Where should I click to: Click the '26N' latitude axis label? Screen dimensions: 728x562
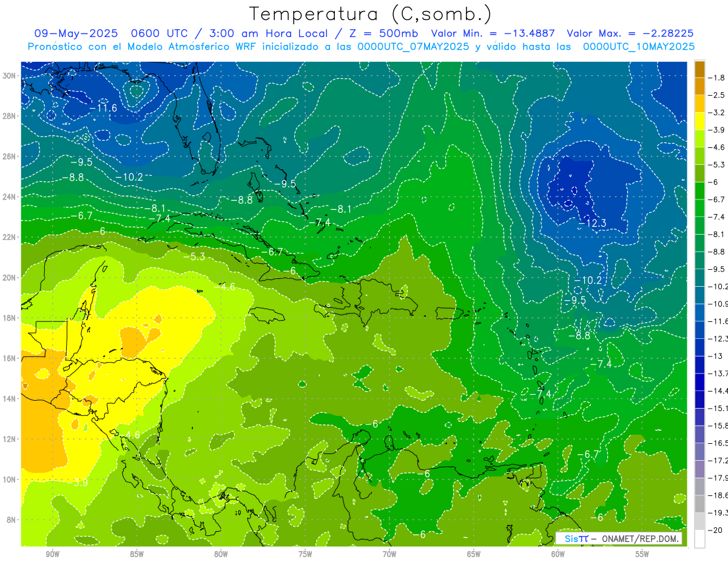[10, 156]
